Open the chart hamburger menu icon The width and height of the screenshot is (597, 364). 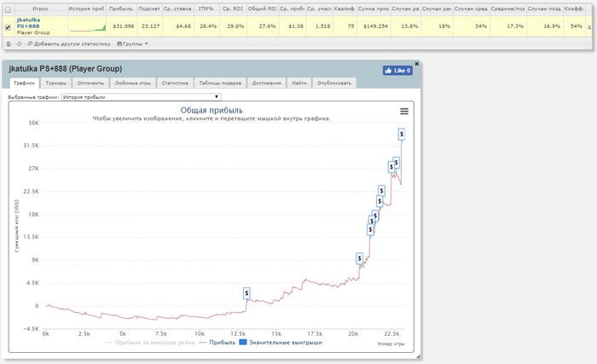[404, 111]
